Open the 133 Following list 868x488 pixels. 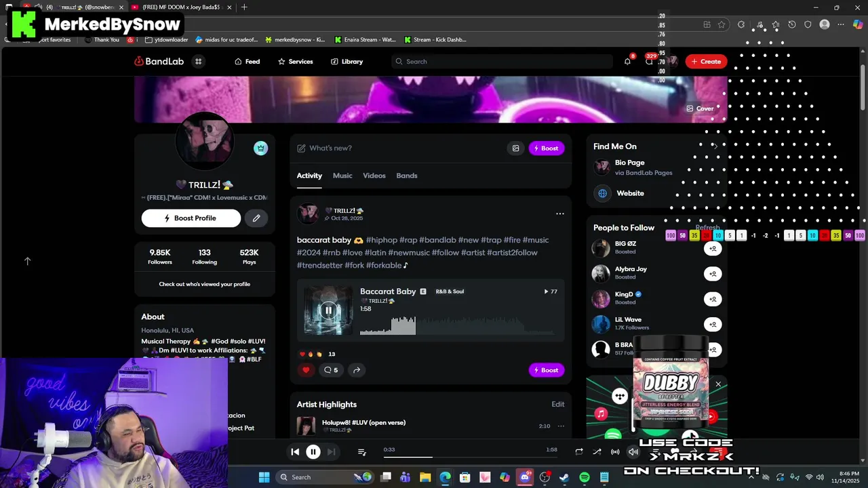tap(204, 256)
